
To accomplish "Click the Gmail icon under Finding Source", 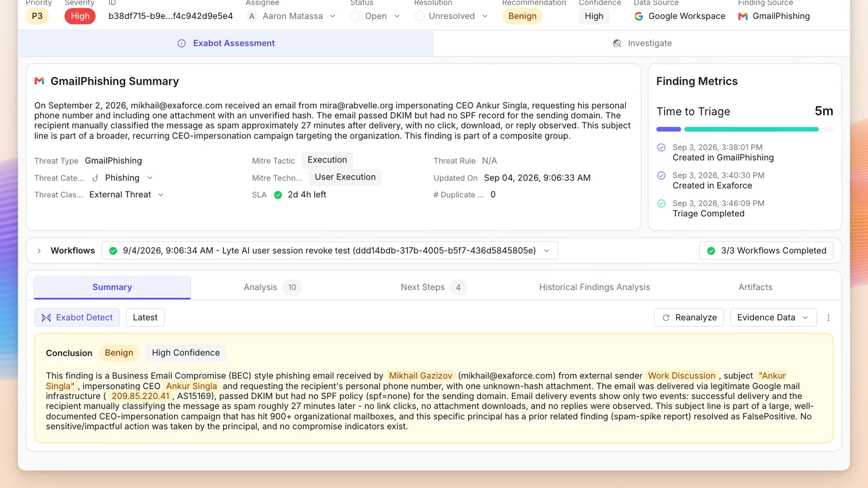I will pyautogui.click(x=743, y=16).
